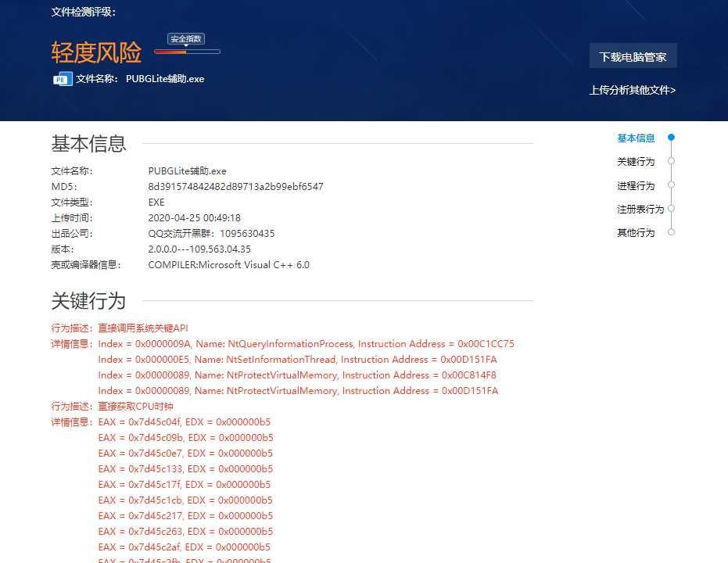Screen dimensions: 728x563
Task: Click the 安全指数 badge above the meter
Action: pyautogui.click(x=186, y=39)
